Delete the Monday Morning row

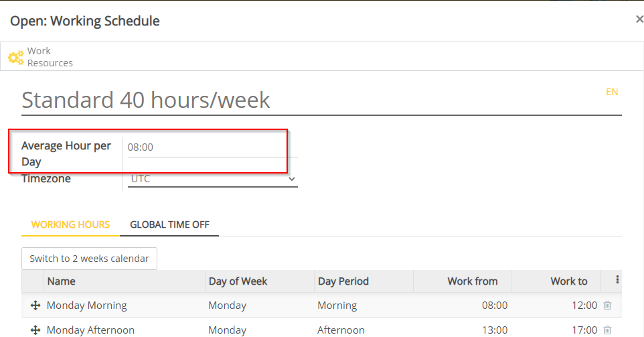(x=607, y=306)
